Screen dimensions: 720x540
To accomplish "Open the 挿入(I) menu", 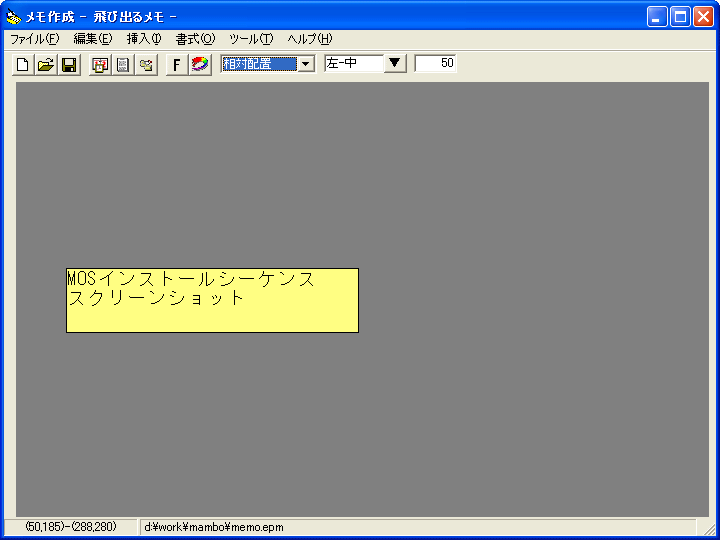I will click(144, 39).
